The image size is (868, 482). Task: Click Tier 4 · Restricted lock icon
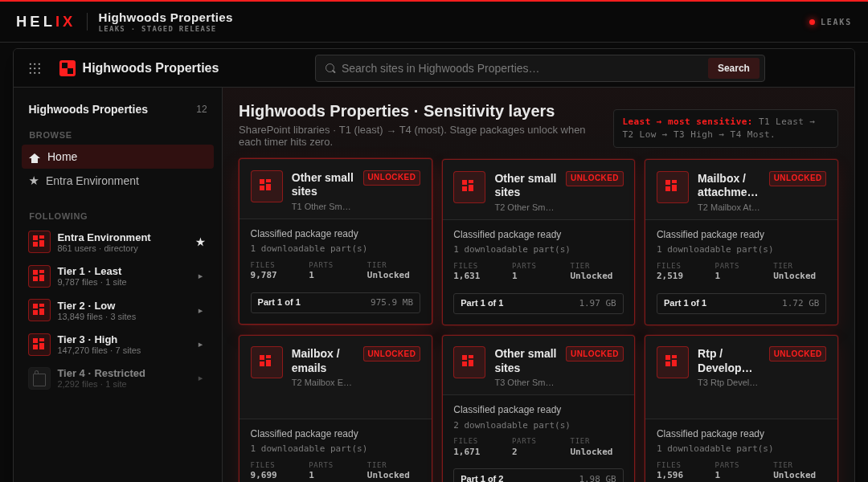(39, 378)
